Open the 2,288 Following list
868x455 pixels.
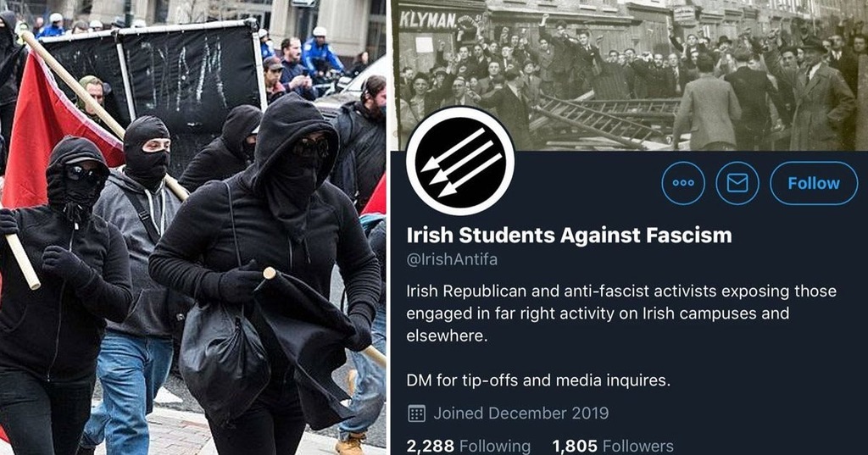click(x=468, y=447)
